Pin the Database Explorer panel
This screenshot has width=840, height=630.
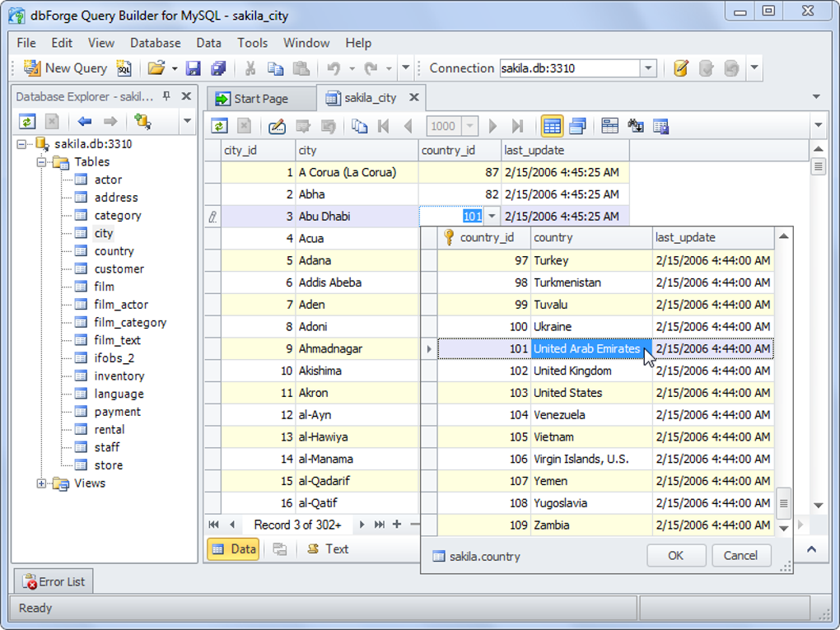point(166,96)
